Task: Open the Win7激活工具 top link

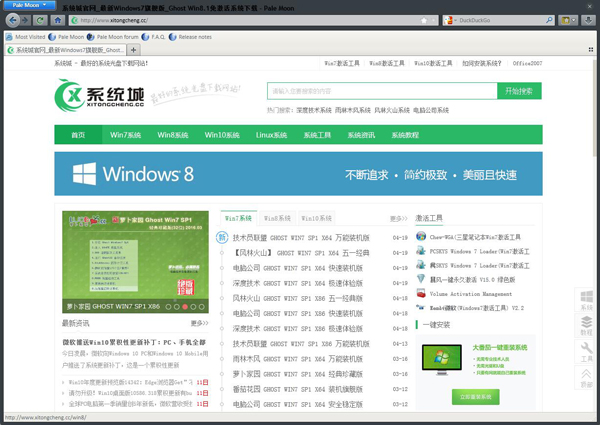Action: (342, 63)
